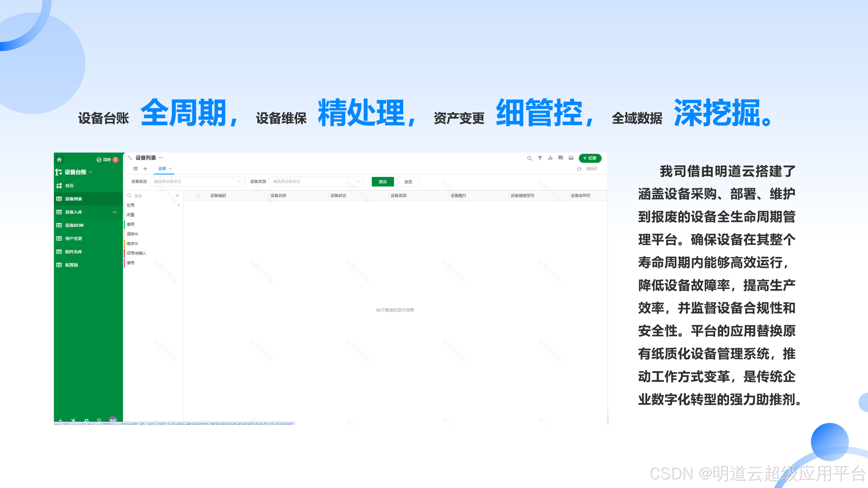This screenshot has width=868, height=488.
Task: Click the plus icon to add view
Action: point(145,169)
